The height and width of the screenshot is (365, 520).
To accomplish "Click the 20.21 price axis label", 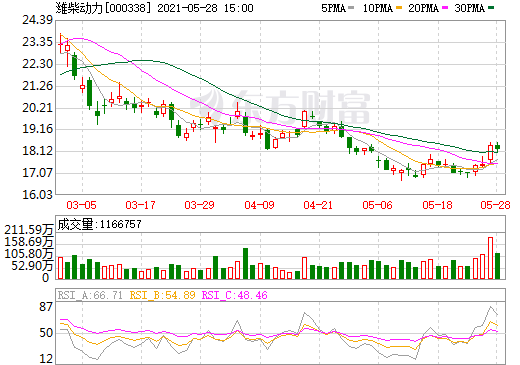I will coord(37,108).
